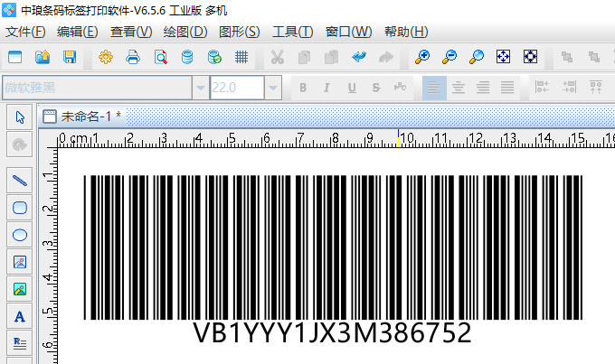Click the abc text style icon

coord(400,87)
